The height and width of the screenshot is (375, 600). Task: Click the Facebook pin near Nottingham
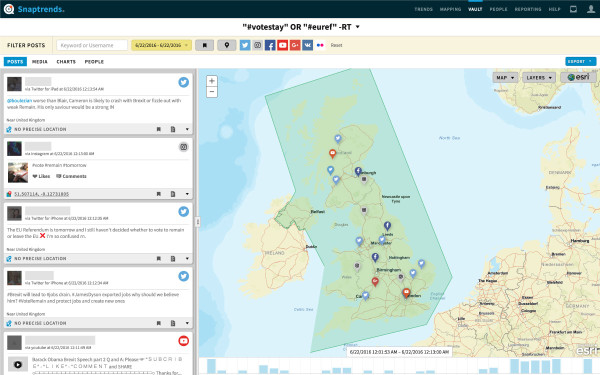pos(375,258)
